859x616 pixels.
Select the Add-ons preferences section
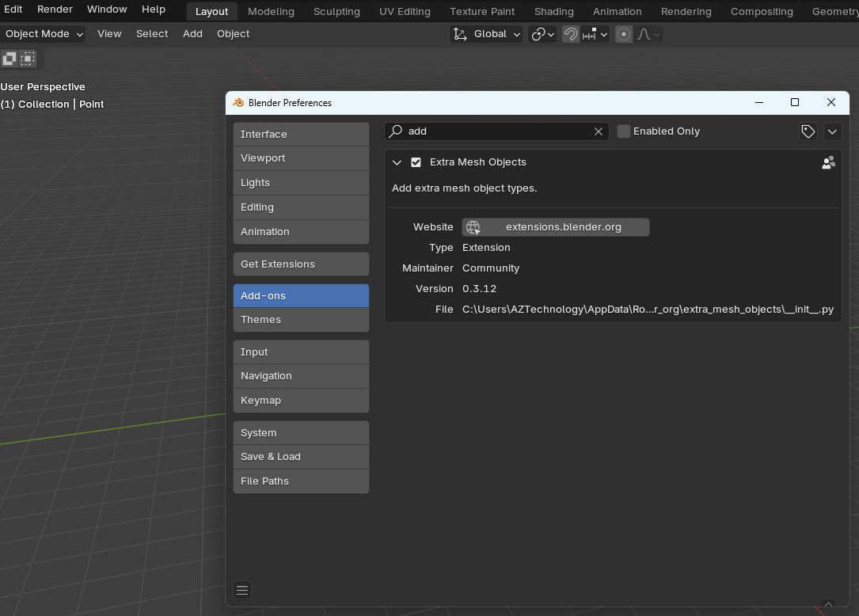pyautogui.click(x=301, y=296)
